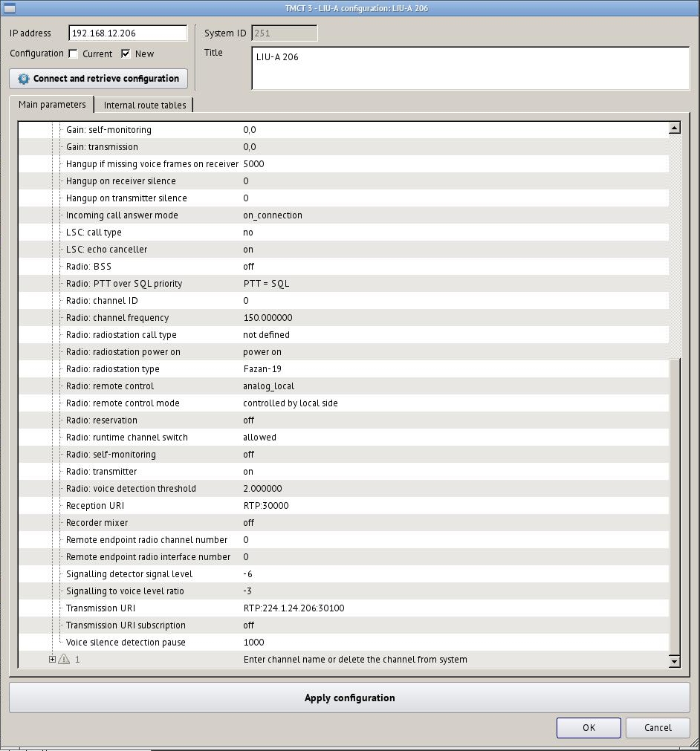Click the Apply configuration button
This screenshot has height=751, width=700.
point(349,698)
